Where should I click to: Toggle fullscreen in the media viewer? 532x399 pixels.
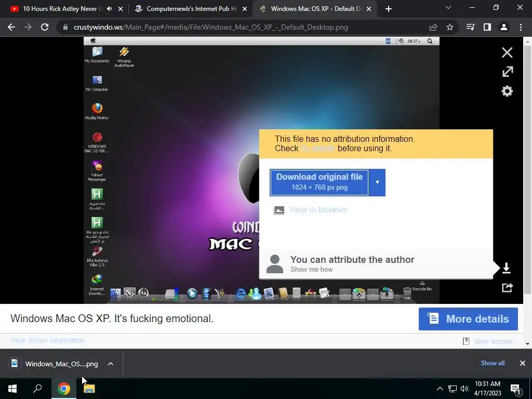pyautogui.click(x=508, y=72)
